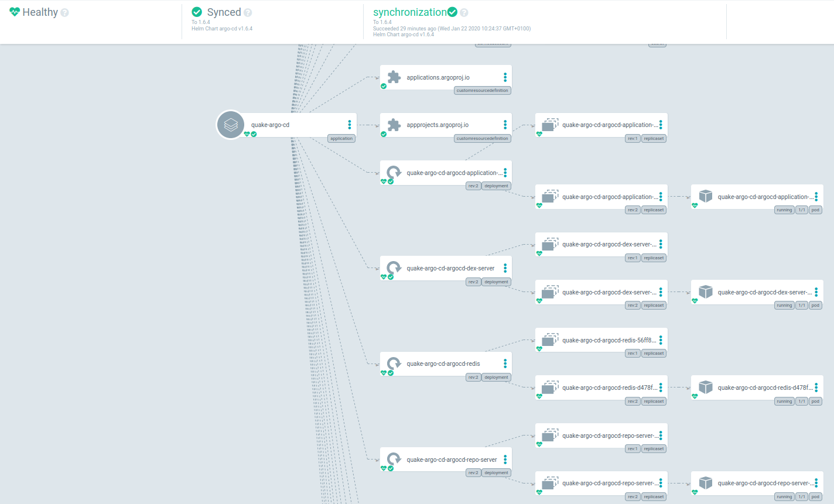Click repo-server rev:1 replicaset icon
Viewport: 834px width, 504px height.
[550, 435]
